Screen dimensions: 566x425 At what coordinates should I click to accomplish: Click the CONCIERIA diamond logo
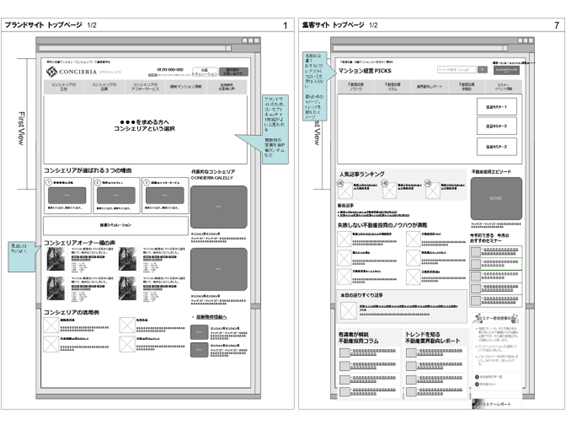coord(52,71)
